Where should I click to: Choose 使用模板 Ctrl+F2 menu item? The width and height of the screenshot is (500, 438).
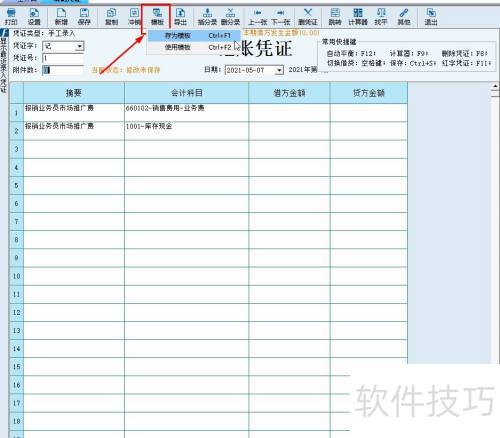click(194, 47)
